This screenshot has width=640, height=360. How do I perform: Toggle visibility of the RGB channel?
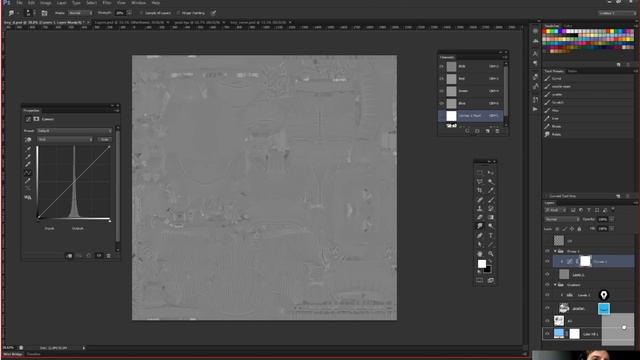(x=441, y=66)
